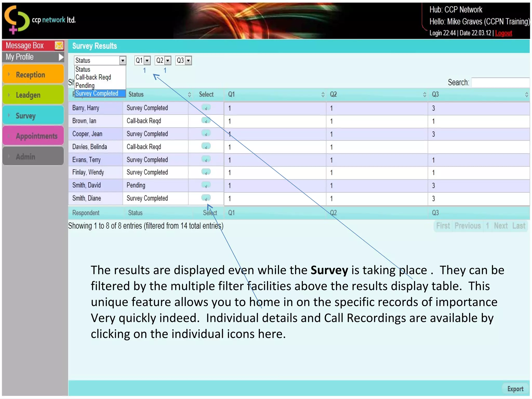Expand the Q3 filter dropdown
The height and width of the screenshot is (399, 532).
[188, 61]
